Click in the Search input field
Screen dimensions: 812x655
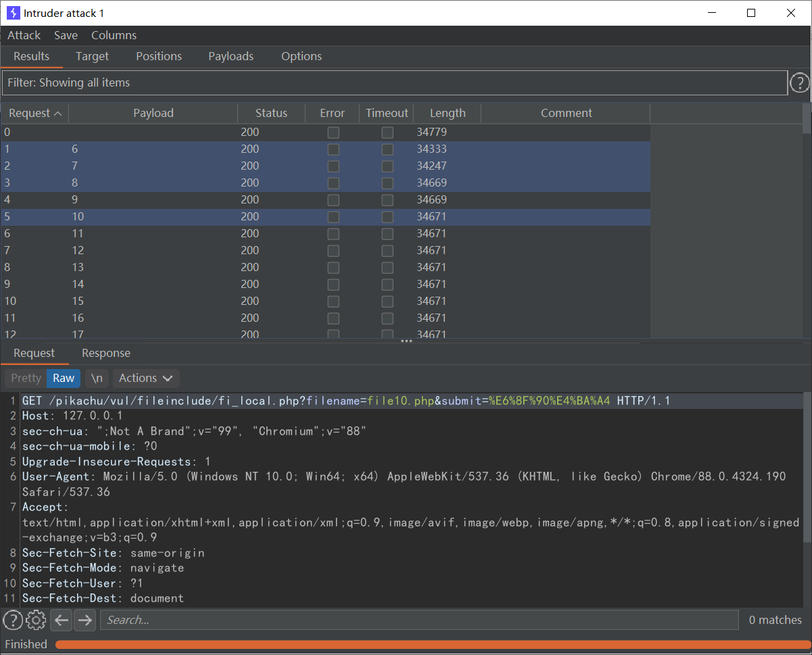pyautogui.click(x=419, y=620)
